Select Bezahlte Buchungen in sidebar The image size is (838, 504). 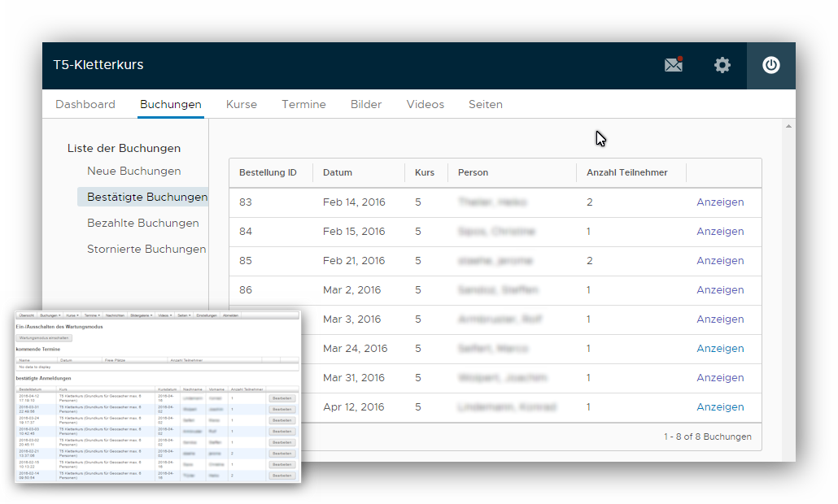[143, 224]
